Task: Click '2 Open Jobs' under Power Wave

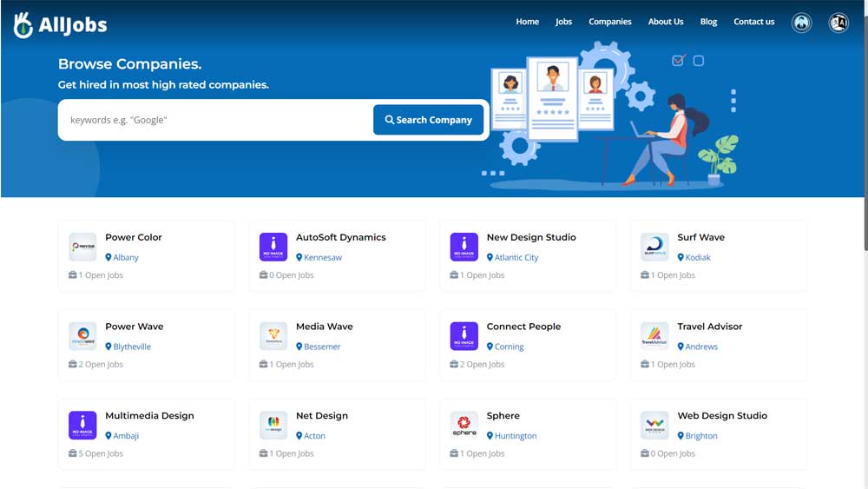Action: (x=101, y=365)
